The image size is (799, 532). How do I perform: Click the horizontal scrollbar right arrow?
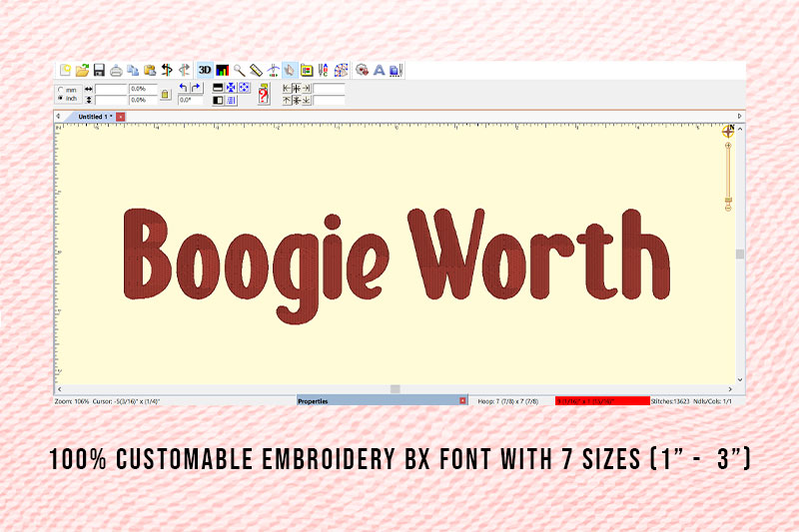click(730, 389)
